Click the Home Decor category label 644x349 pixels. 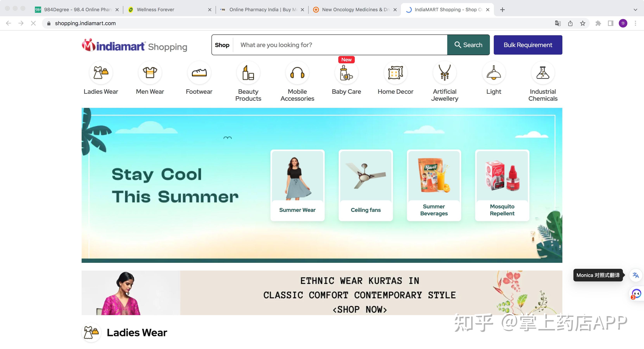395,92
